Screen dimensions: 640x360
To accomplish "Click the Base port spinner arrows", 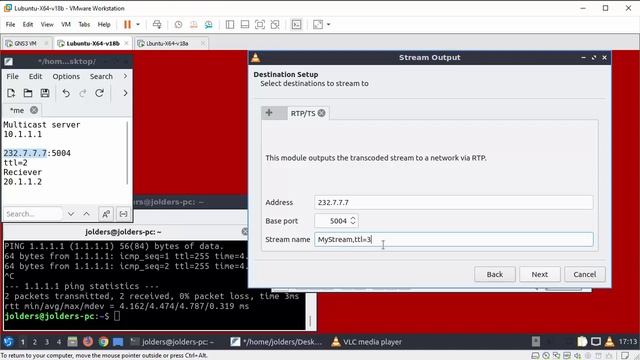I will pyautogui.click(x=353, y=221).
